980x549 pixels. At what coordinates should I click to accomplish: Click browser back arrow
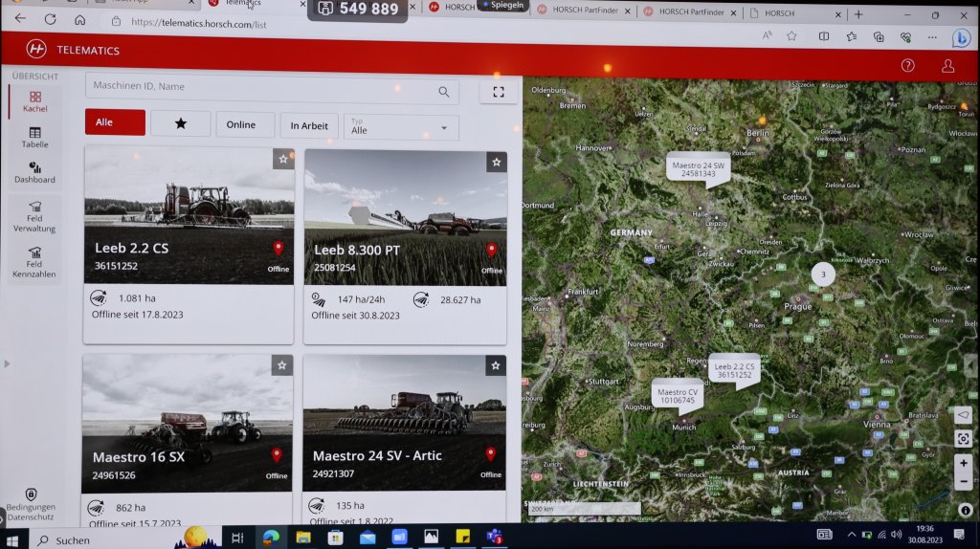point(20,19)
